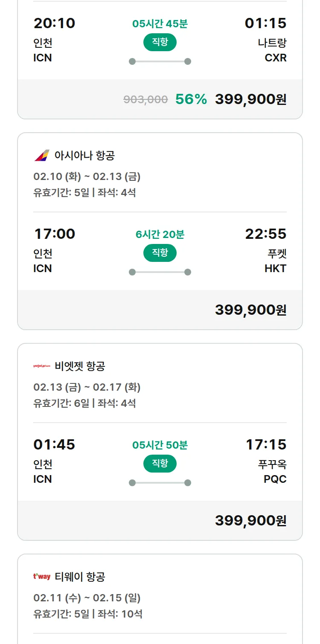Image resolution: width=320 pixels, height=644 pixels.
Task: Click the 직항 badge on Nha Trang flight
Action: tap(160, 42)
